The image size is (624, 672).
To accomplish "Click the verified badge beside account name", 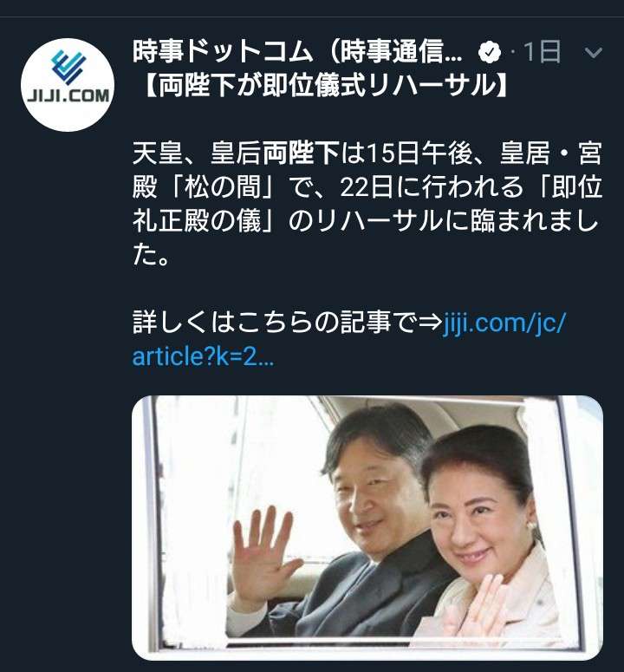I will [490, 52].
